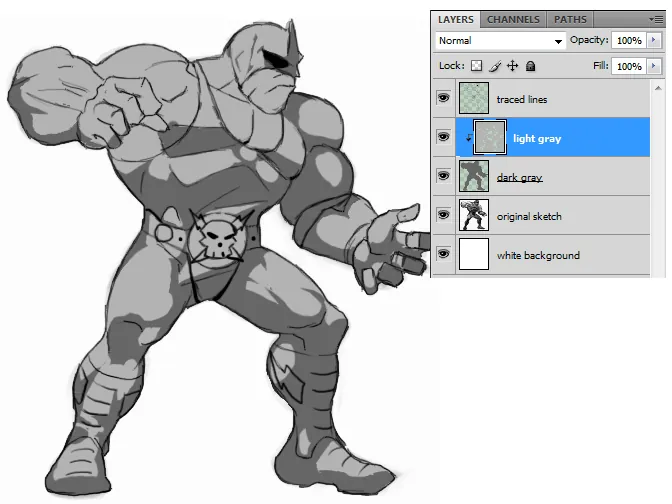Toggle lock all padlock icon
Image resolution: width=672 pixels, height=504 pixels.
coord(531,66)
